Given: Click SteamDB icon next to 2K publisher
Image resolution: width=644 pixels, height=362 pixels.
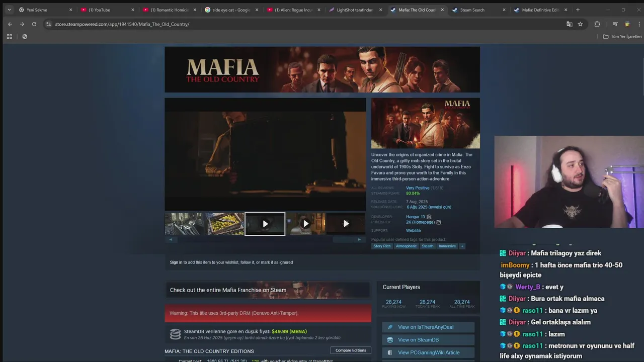Looking at the screenshot, I should [x=439, y=222].
